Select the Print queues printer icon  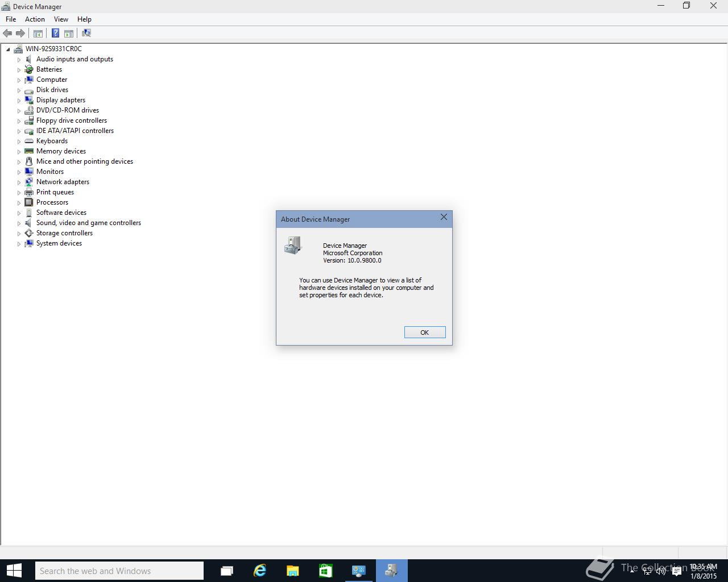click(29, 192)
